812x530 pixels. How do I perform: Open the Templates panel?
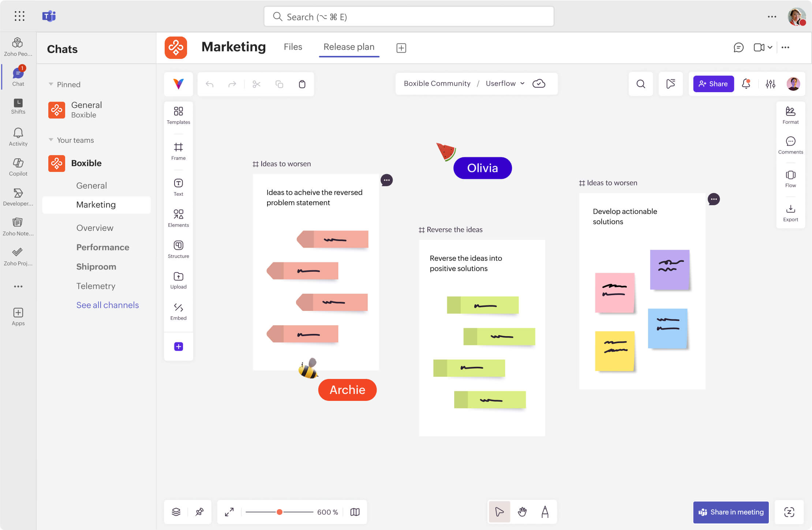[x=178, y=115]
